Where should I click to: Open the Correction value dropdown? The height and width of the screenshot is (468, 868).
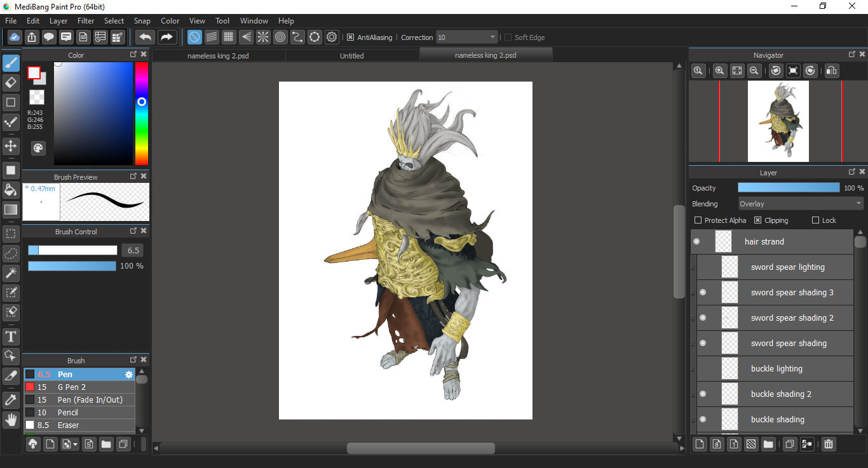(466, 37)
